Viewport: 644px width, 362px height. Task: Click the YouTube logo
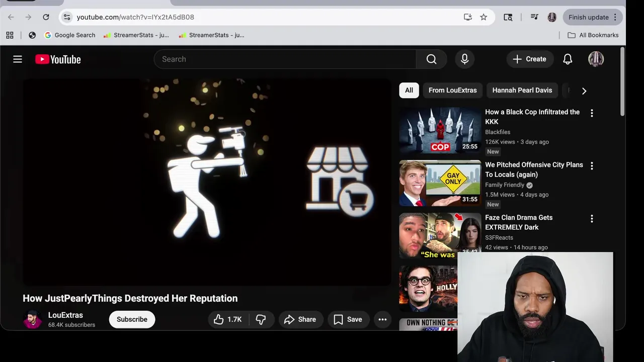[x=58, y=59]
